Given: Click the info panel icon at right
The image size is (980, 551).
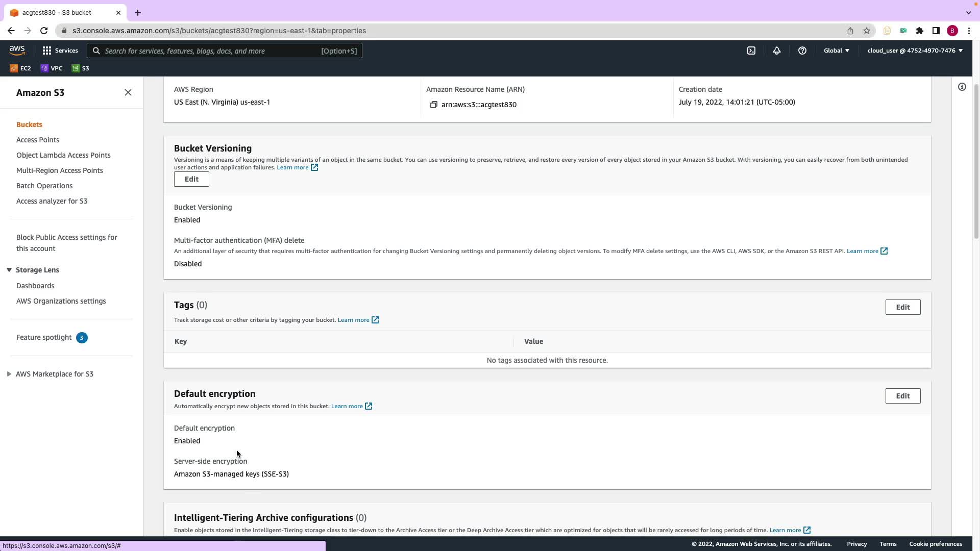Looking at the screenshot, I should pyautogui.click(x=962, y=87).
